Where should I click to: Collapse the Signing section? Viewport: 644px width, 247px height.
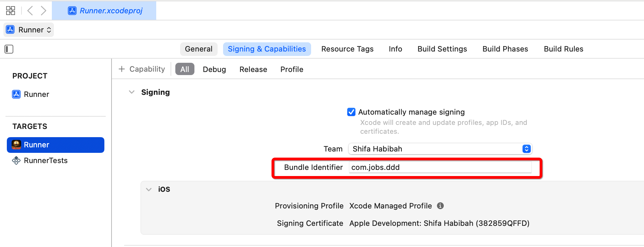tap(132, 92)
